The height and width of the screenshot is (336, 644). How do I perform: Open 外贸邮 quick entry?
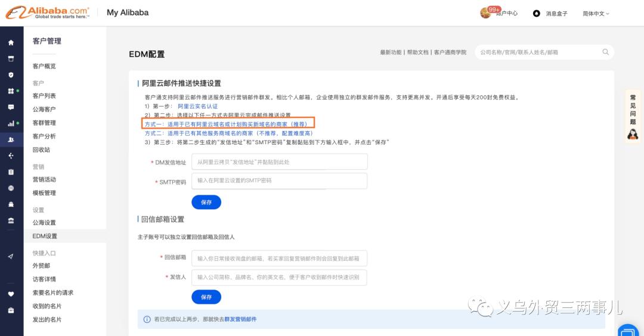point(41,266)
